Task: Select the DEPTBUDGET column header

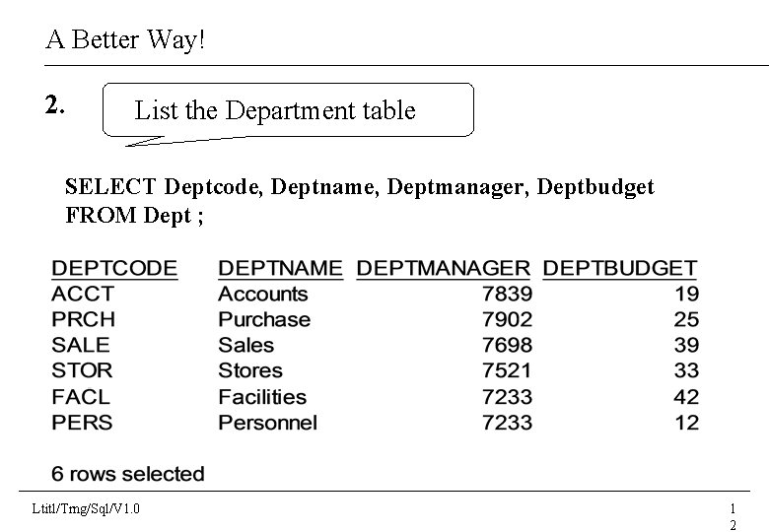Action: tap(620, 268)
